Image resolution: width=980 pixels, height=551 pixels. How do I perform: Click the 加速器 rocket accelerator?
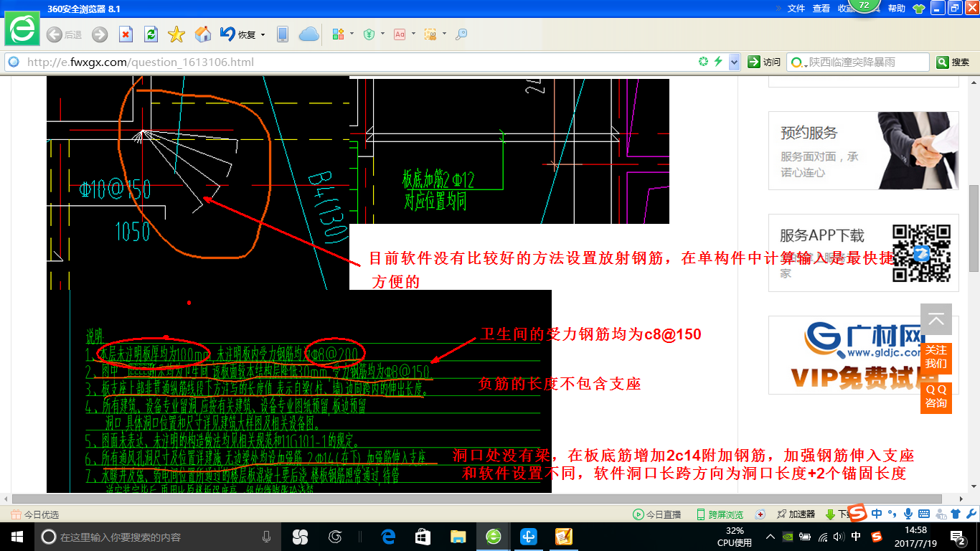(795, 514)
